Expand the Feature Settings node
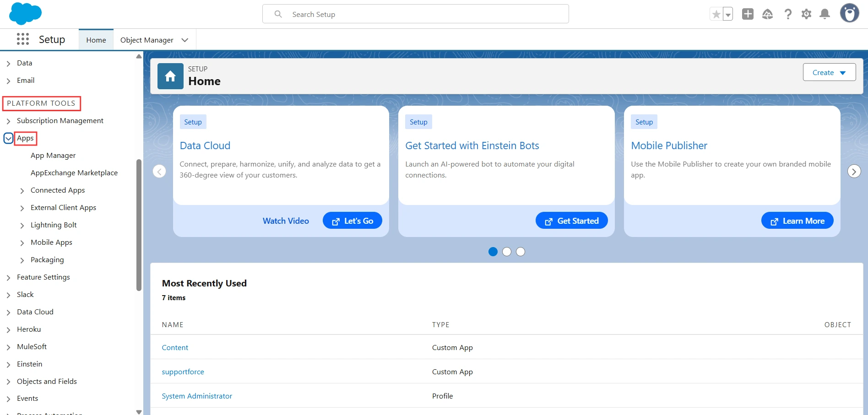 (8, 277)
